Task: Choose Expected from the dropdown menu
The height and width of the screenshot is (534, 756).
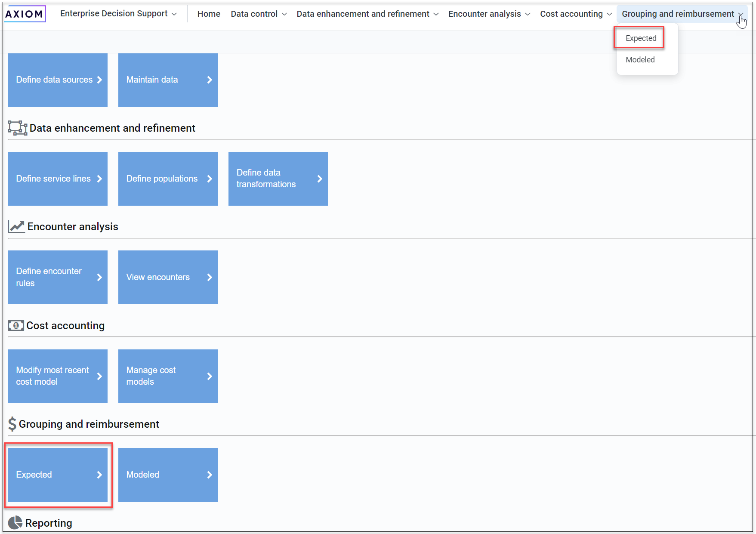Action: (x=641, y=38)
